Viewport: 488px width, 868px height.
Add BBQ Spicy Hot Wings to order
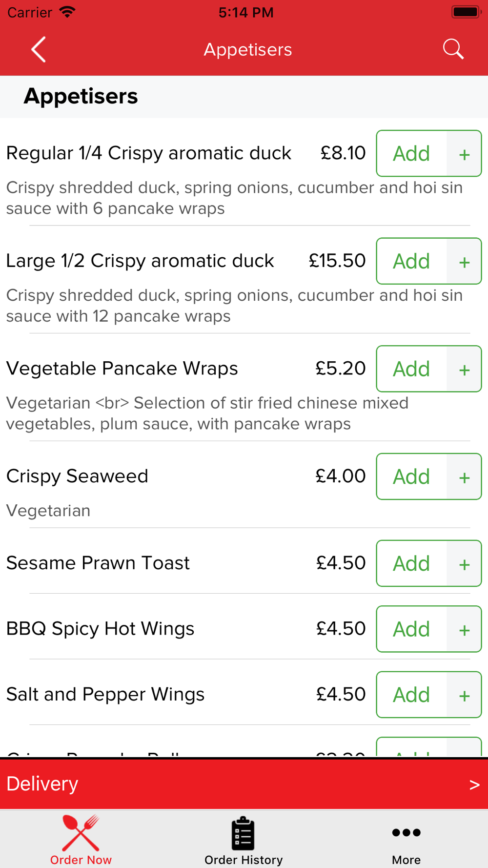tap(411, 629)
